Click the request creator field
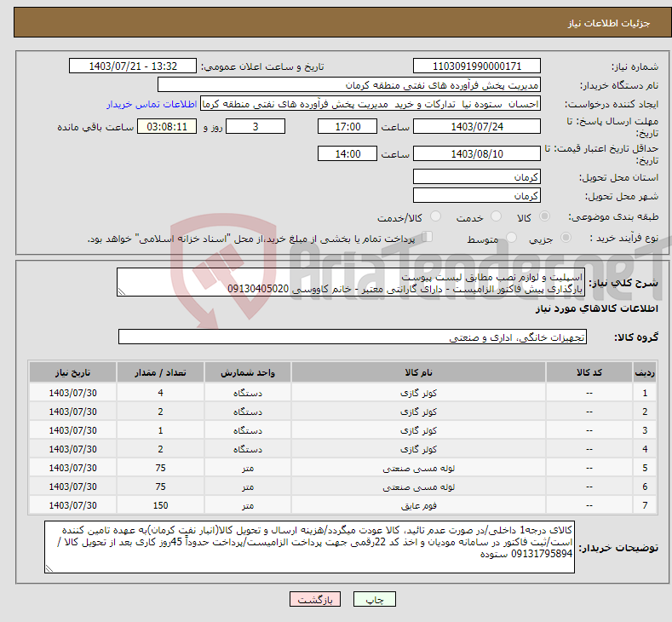Screen dimensions: 672x622 (370, 104)
